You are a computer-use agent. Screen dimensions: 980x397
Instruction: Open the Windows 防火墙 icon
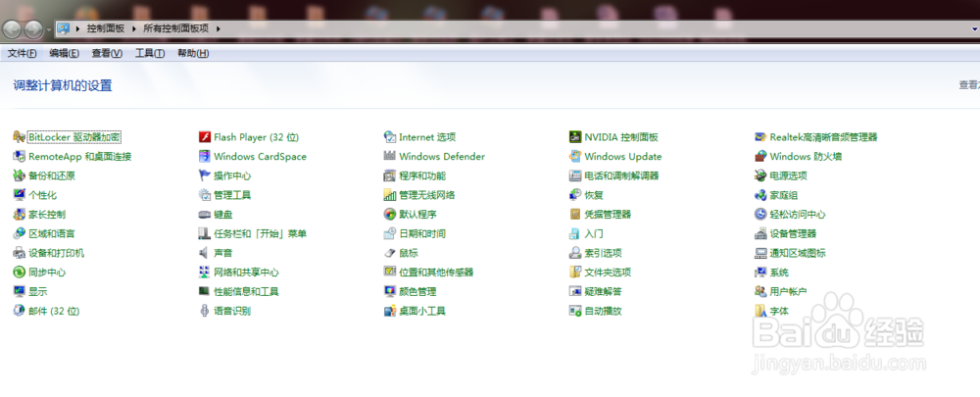[x=760, y=156]
